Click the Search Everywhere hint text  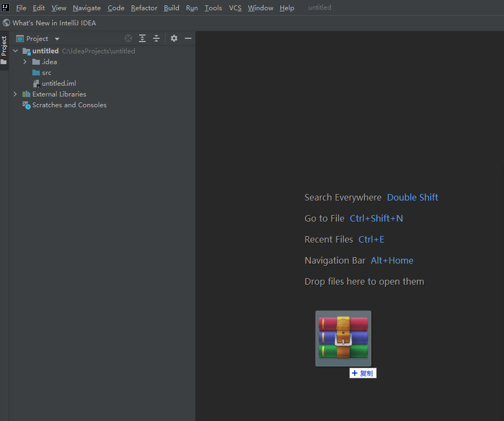click(x=343, y=197)
